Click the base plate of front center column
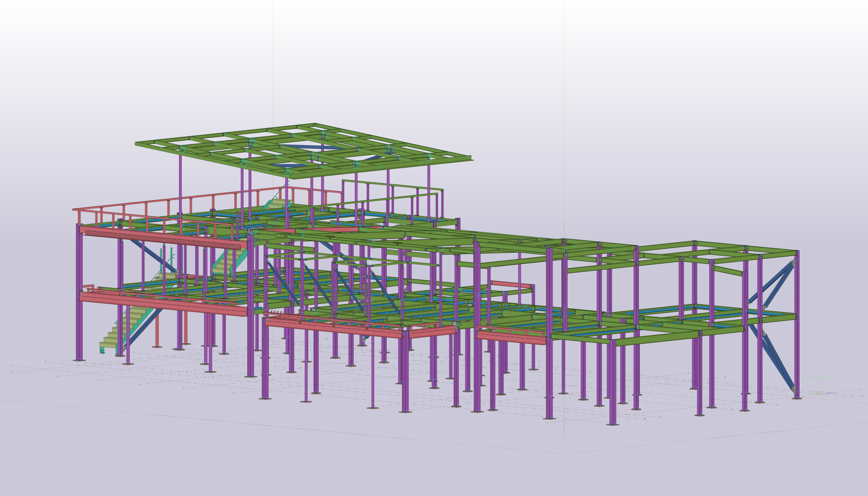The width and height of the screenshot is (868, 496). coord(405,412)
